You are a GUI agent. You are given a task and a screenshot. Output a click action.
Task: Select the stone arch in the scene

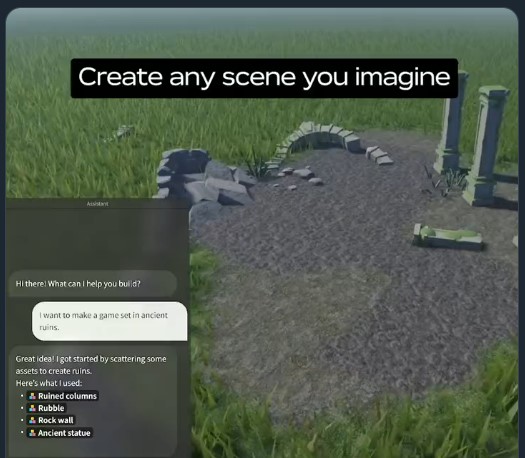[x=318, y=141]
